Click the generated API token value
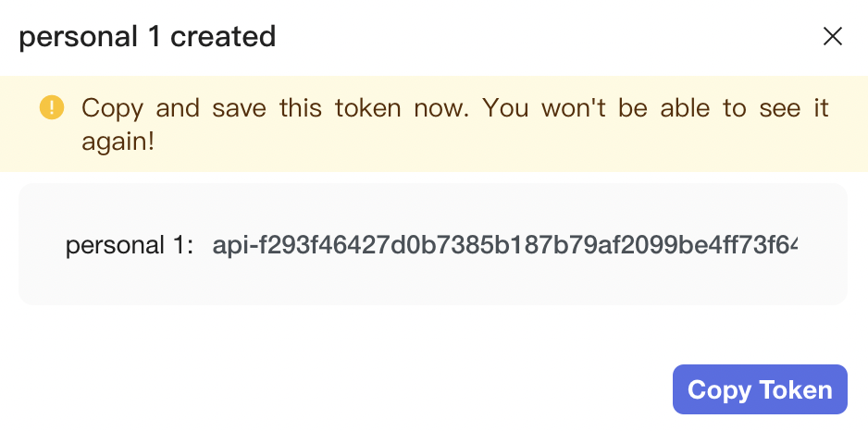This screenshot has width=868, height=431. click(x=504, y=245)
